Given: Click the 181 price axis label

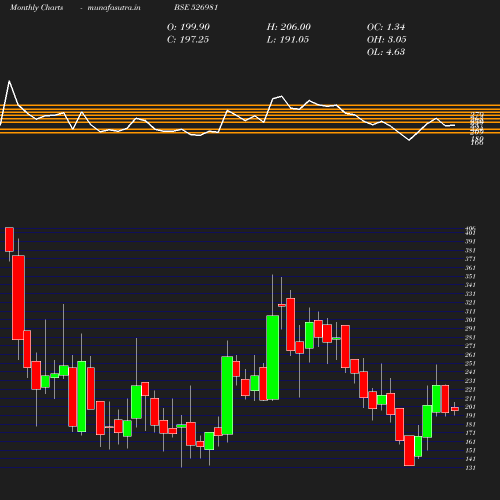Looking at the screenshot, I should pyautogui.click(x=470, y=424).
